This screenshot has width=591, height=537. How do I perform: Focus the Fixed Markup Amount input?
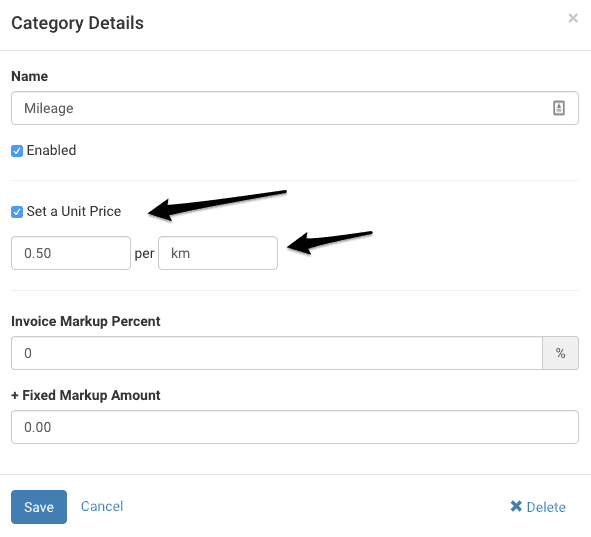click(x=295, y=427)
